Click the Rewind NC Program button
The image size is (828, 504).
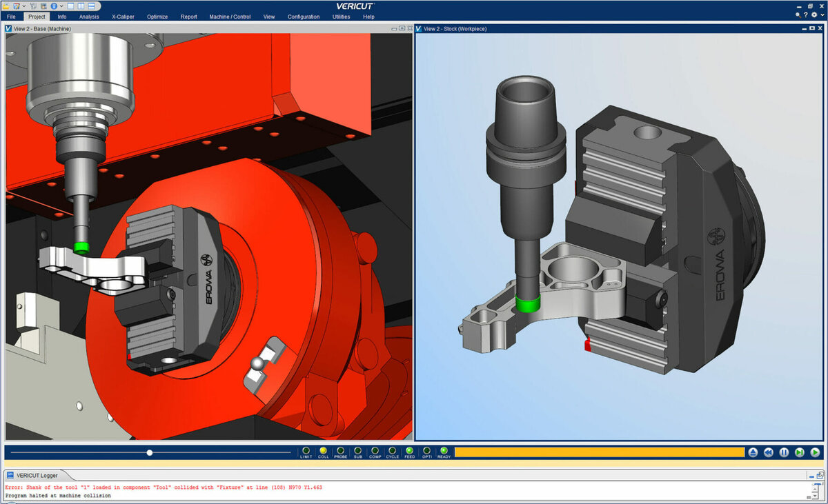point(769,452)
